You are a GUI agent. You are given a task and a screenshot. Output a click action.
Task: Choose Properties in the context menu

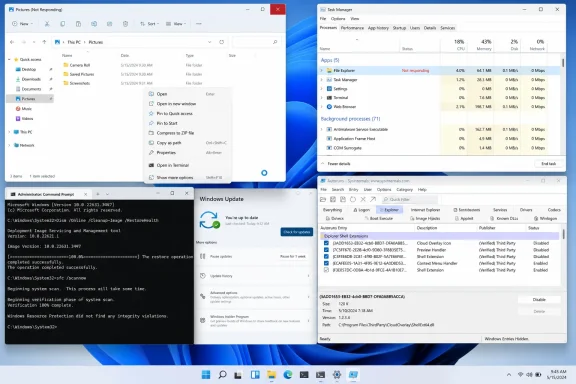(187, 152)
